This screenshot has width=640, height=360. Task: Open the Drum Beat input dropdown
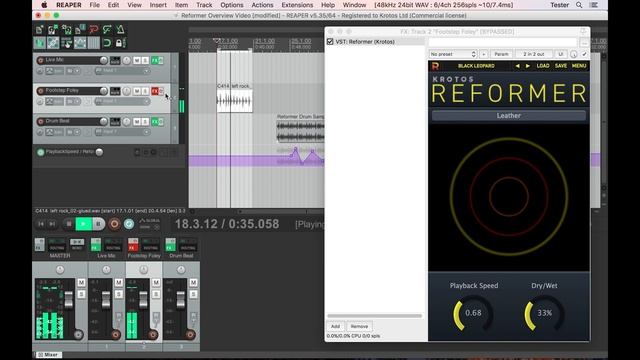point(122,132)
